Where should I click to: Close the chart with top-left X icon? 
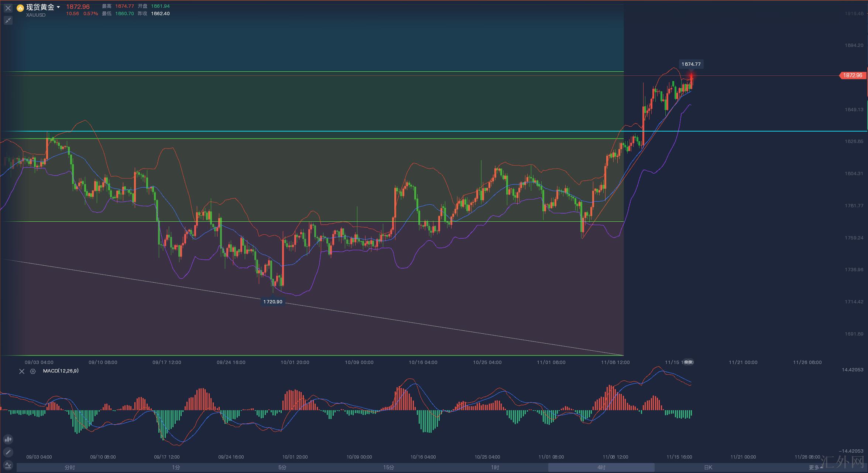8,8
